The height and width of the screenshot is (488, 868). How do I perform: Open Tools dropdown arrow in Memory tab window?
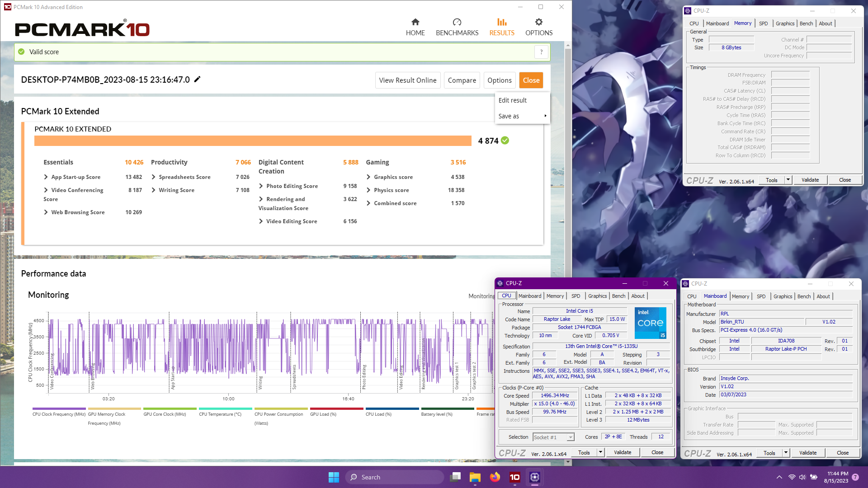(788, 180)
